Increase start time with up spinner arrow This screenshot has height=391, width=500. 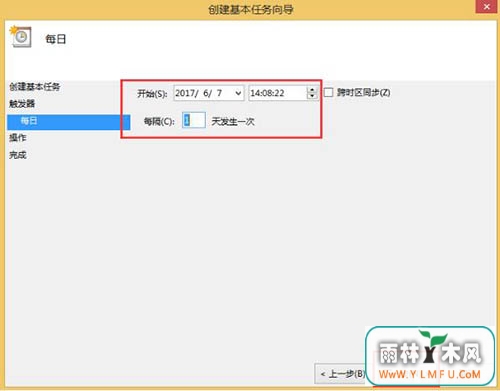[312, 90]
